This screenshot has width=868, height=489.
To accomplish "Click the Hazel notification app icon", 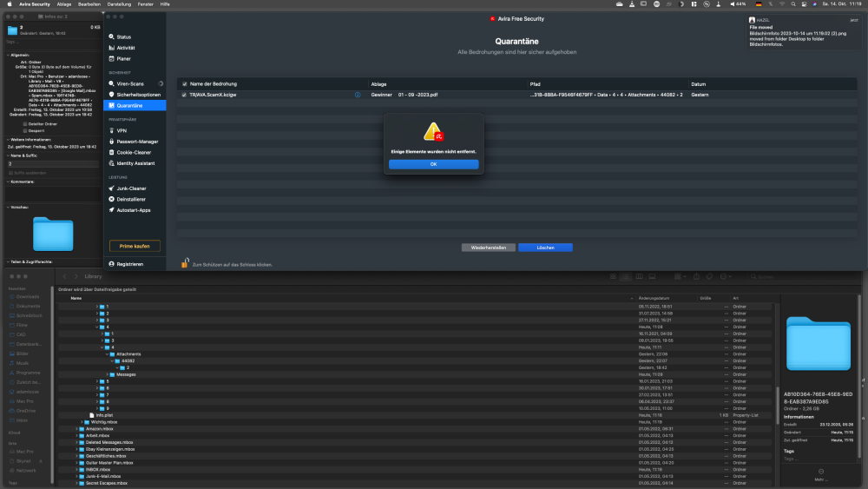I will tap(753, 20).
